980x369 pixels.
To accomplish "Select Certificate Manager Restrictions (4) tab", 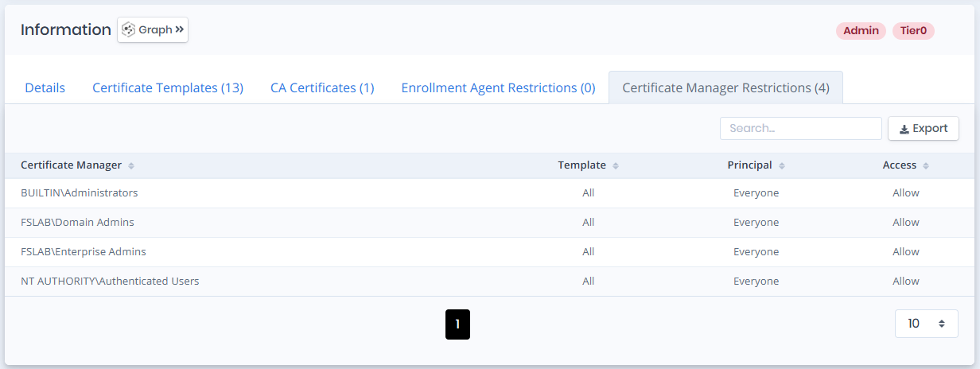I will click(x=725, y=88).
